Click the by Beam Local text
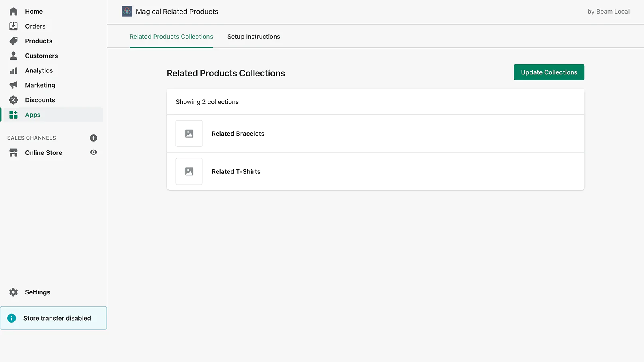The height and width of the screenshot is (362, 644). pyautogui.click(x=609, y=12)
